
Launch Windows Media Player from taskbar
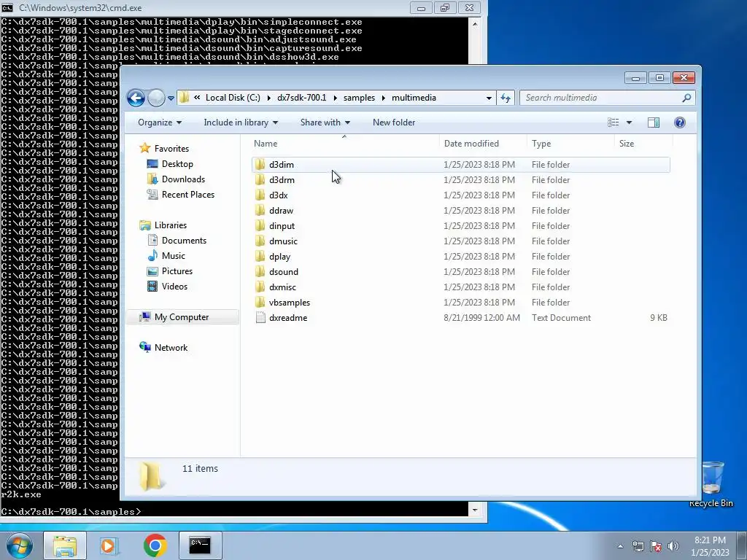(x=109, y=545)
